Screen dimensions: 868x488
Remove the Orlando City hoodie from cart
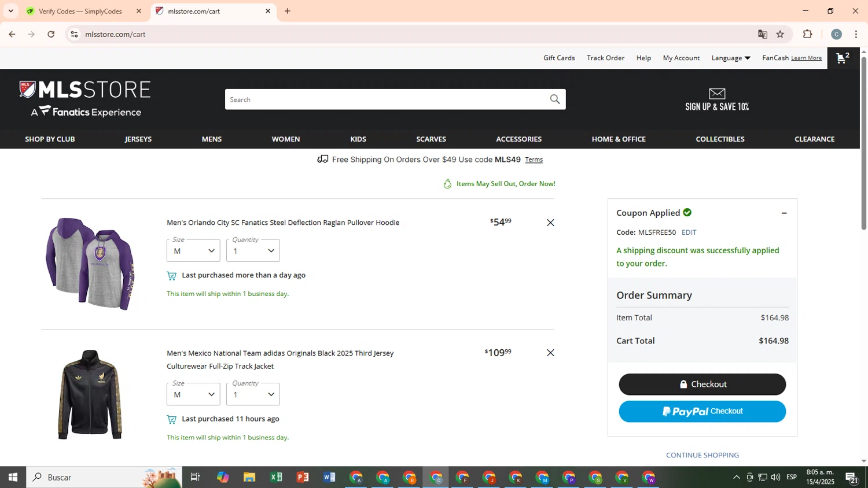tap(550, 223)
